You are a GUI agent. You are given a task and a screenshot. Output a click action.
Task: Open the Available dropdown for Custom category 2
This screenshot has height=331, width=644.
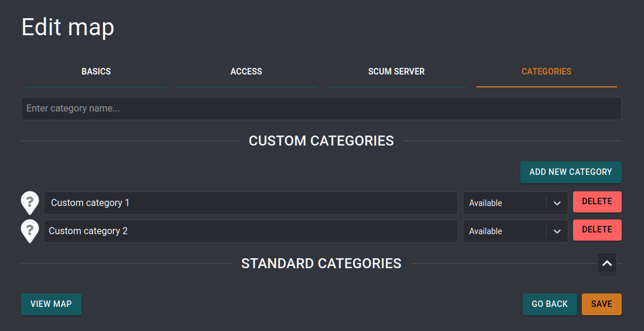point(506,231)
